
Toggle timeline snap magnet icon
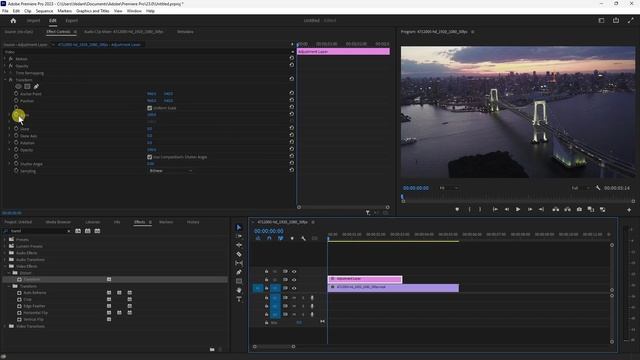tap(269, 238)
